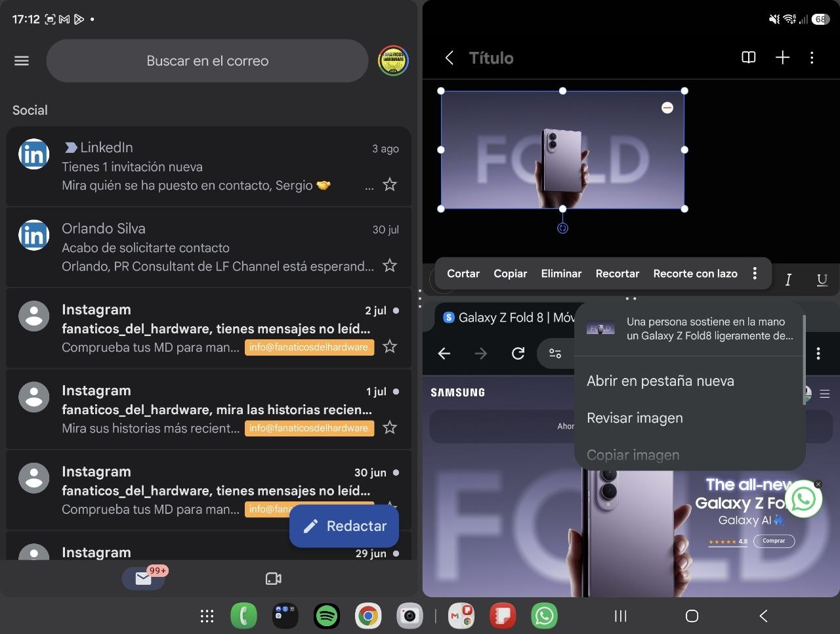The height and width of the screenshot is (634, 840).
Task: Open the red note app in the taskbar
Action: pos(503,616)
